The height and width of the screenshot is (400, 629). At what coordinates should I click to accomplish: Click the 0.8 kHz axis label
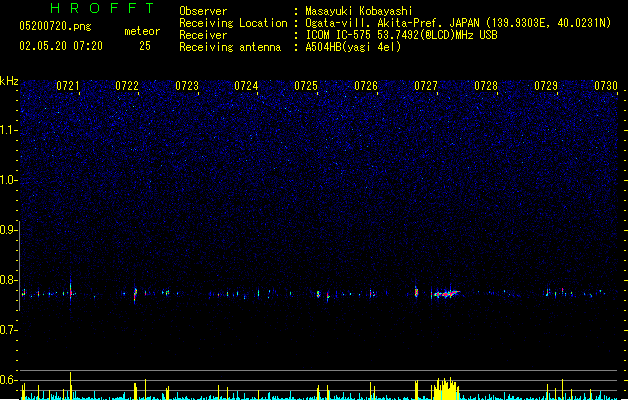point(8,280)
